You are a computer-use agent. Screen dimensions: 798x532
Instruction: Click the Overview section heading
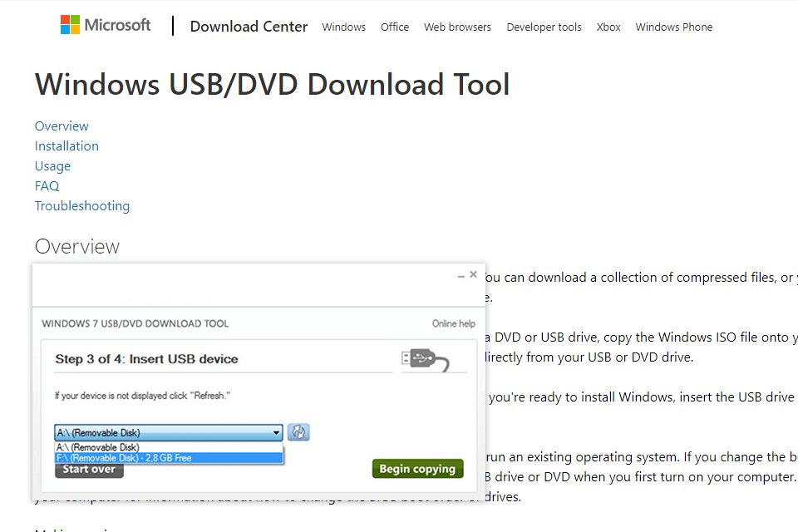(x=76, y=246)
